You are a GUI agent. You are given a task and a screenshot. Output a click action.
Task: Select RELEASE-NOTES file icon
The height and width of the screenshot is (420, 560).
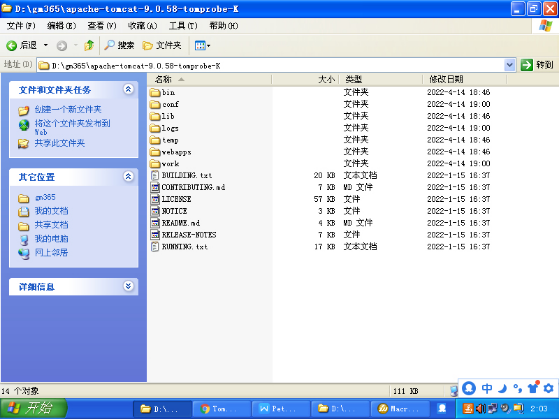[x=155, y=235]
